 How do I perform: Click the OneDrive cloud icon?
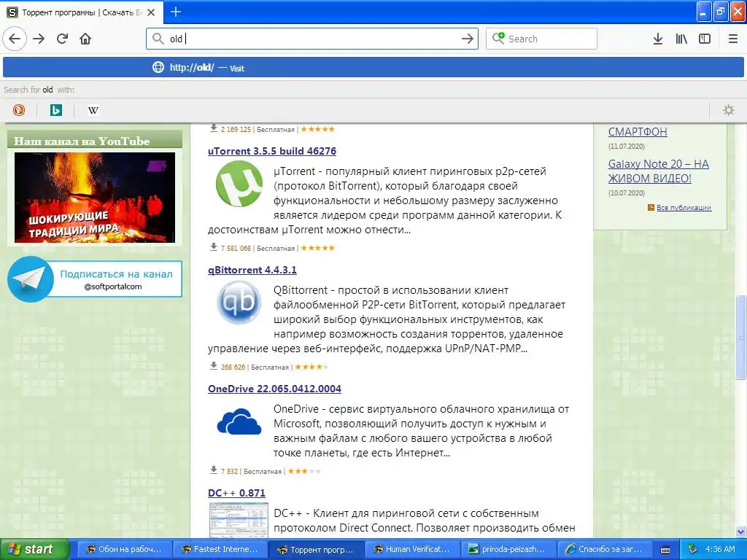click(x=239, y=421)
